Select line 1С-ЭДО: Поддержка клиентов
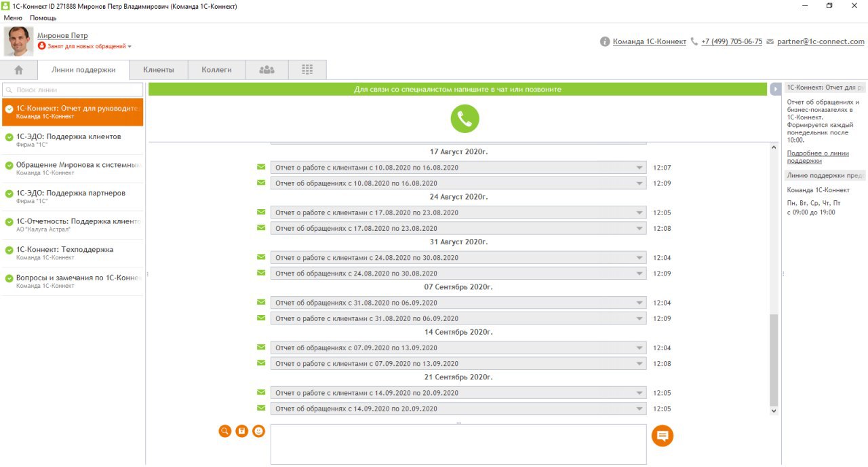868x467 pixels. pyautogui.click(x=73, y=140)
